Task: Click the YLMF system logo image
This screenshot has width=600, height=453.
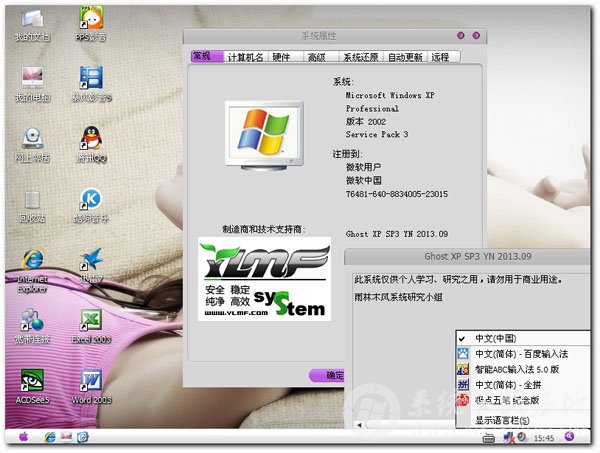Action: point(264,279)
